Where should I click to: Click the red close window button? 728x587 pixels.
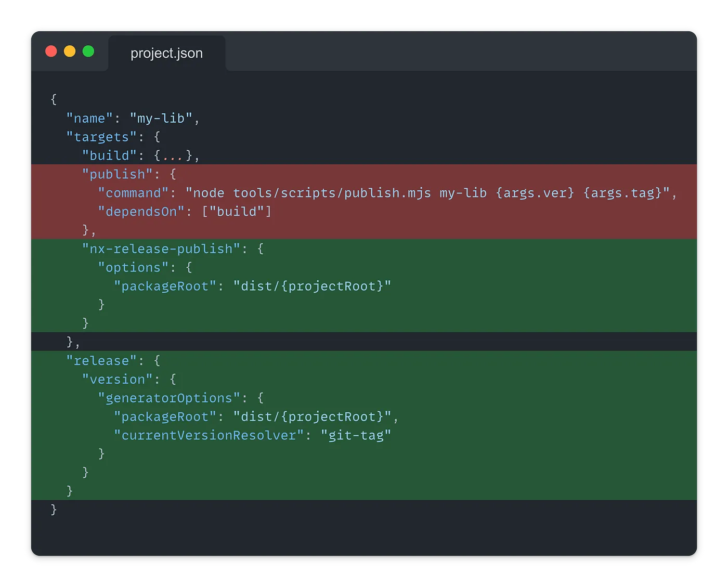(x=51, y=51)
